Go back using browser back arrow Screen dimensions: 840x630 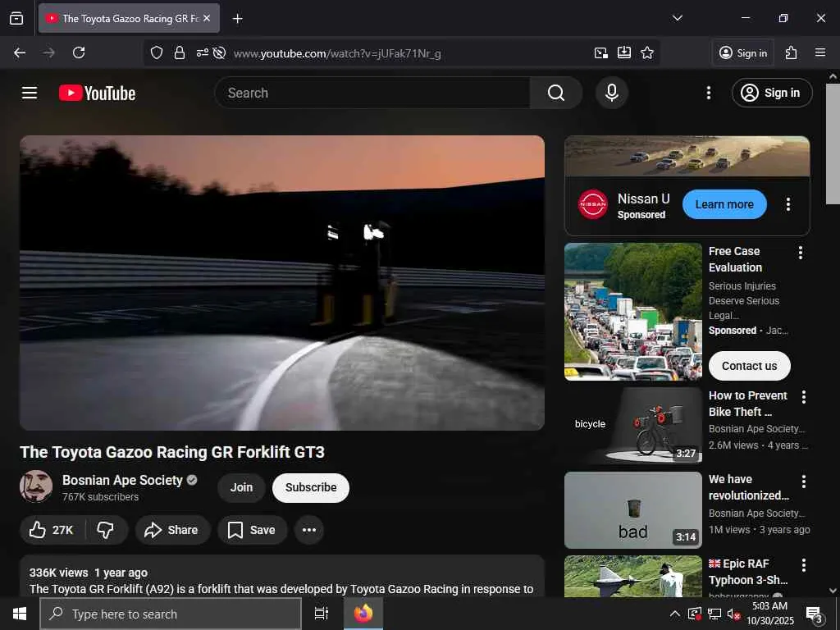pyautogui.click(x=20, y=52)
